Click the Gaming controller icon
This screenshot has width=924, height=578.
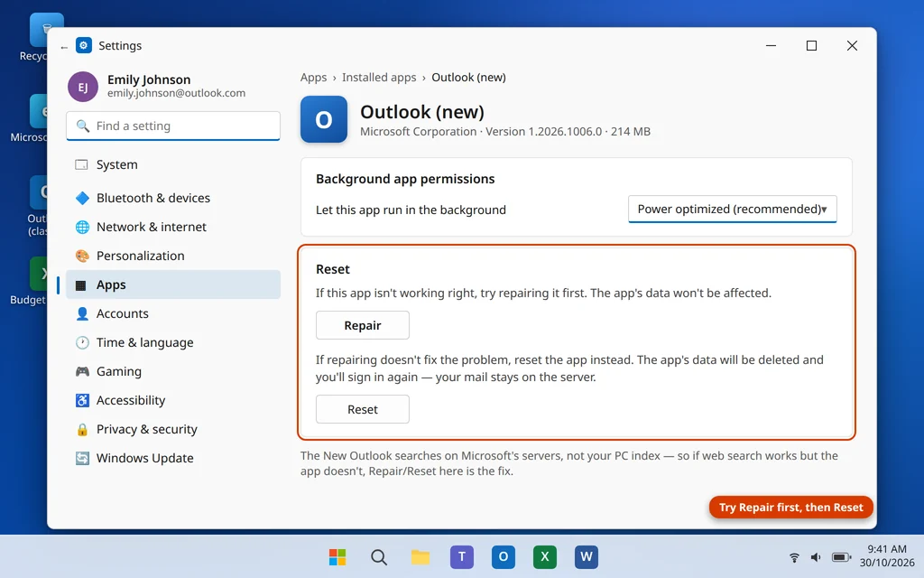(82, 371)
